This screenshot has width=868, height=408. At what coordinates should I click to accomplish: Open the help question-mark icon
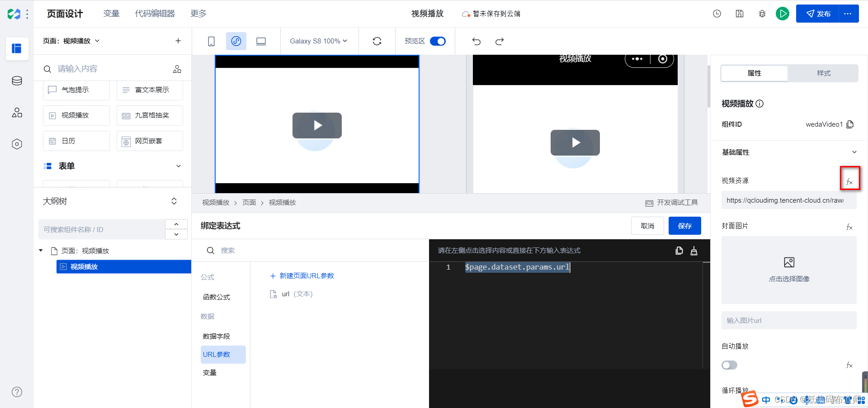tap(17, 392)
